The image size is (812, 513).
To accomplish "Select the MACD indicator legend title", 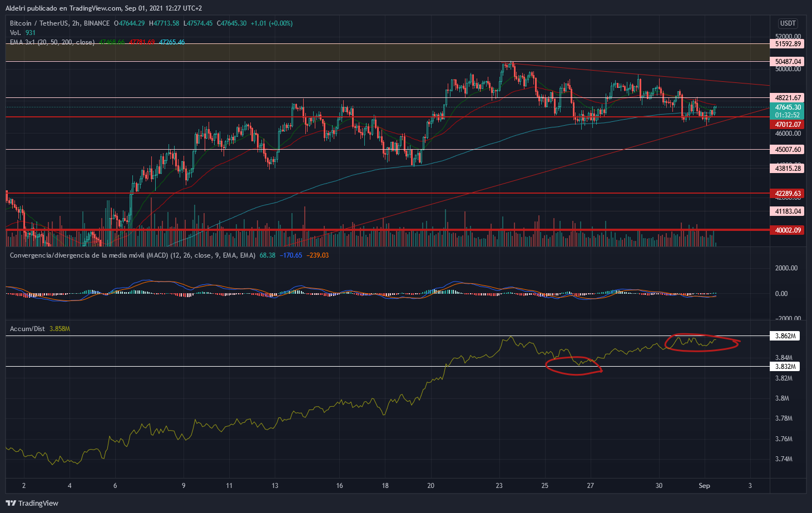I will [x=132, y=255].
